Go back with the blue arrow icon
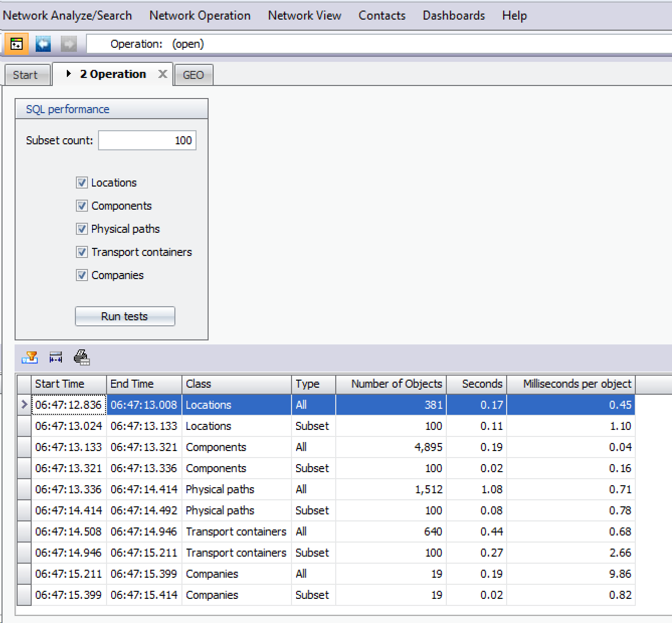The width and height of the screenshot is (672, 623). coord(43,44)
